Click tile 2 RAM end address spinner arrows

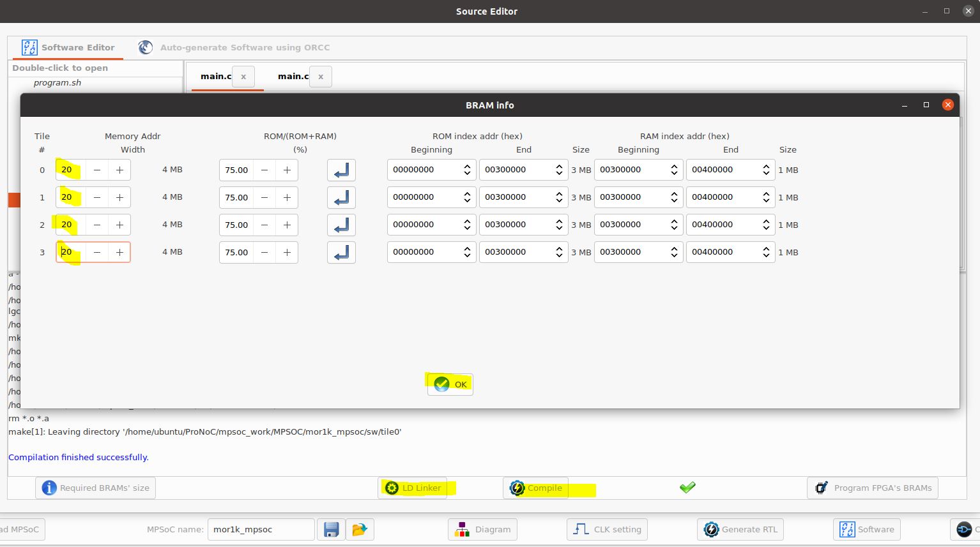pyautogui.click(x=766, y=225)
